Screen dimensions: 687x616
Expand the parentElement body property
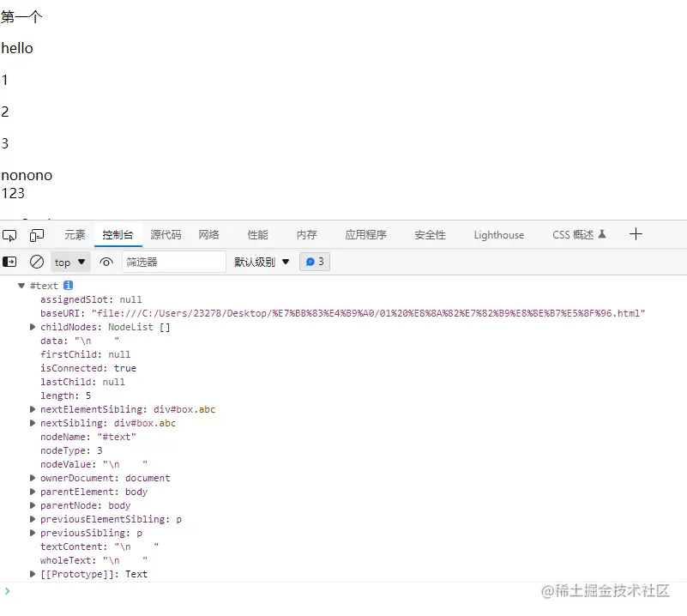[x=33, y=492]
